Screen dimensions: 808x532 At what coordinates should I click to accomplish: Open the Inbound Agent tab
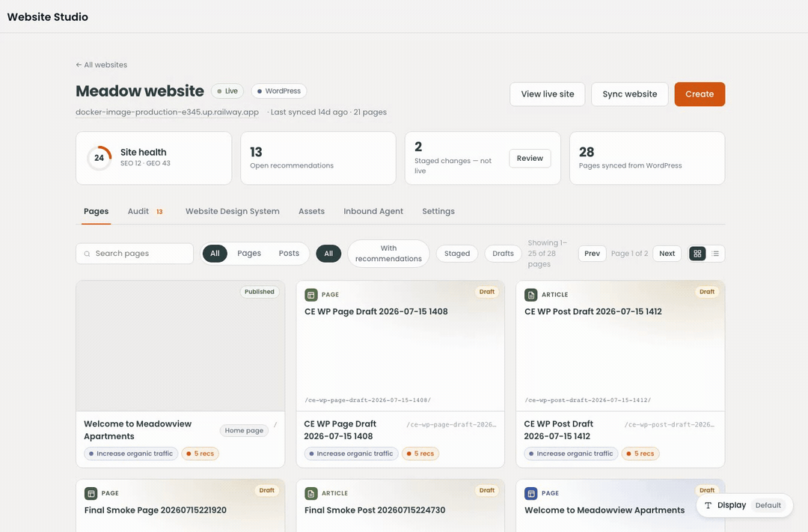pyautogui.click(x=373, y=211)
